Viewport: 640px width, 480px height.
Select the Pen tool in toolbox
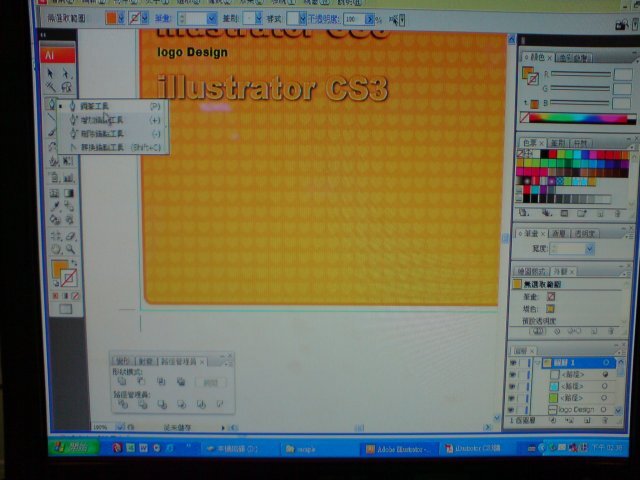tap(51, 104)
